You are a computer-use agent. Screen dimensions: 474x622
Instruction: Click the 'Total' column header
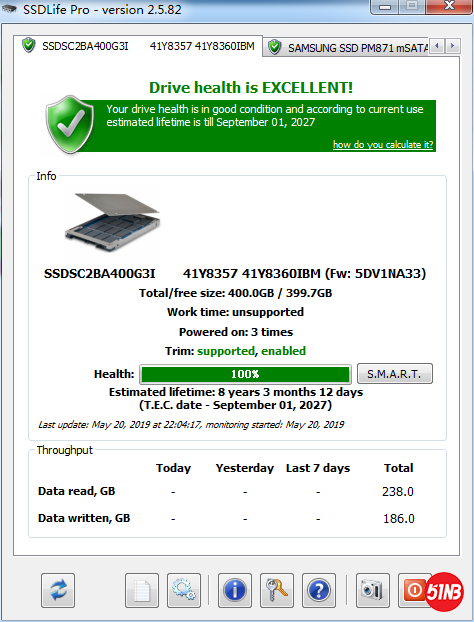point(399,468)
